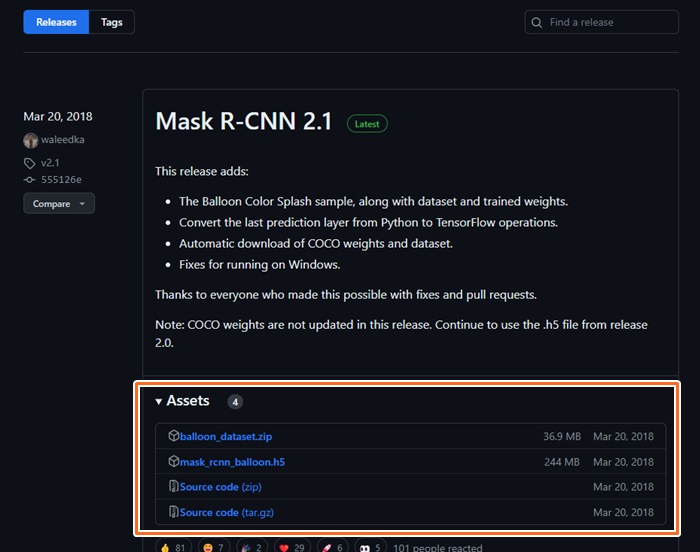The height and width of the screenshot is (552, 700).
Task: Toggle the heart reaction with 29
Action: point(292,547)
